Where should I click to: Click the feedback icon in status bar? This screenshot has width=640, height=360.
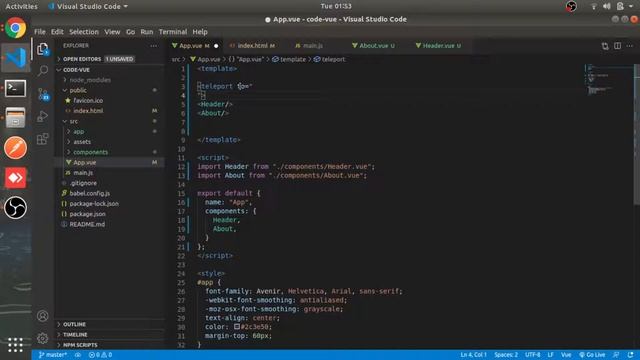coord(616,355)
